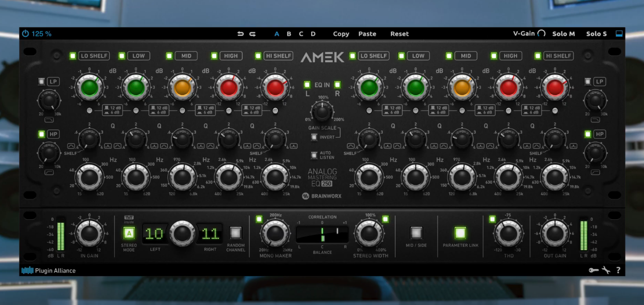This screenshot has width=644, height=305.
Task: Click the Reset button
Action: click(399, 34)
